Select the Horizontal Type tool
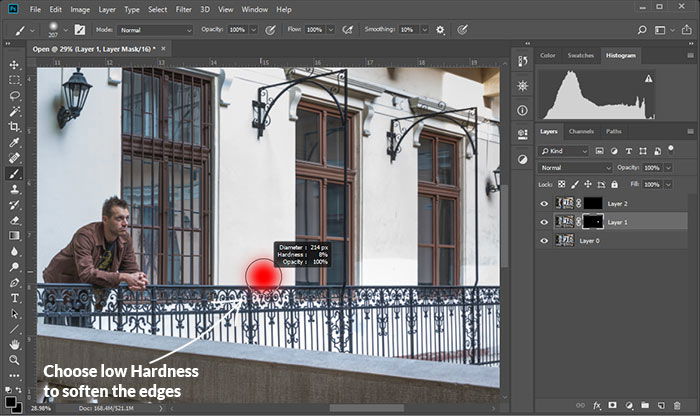Viewport: 700px width, 416px height. 14,298
